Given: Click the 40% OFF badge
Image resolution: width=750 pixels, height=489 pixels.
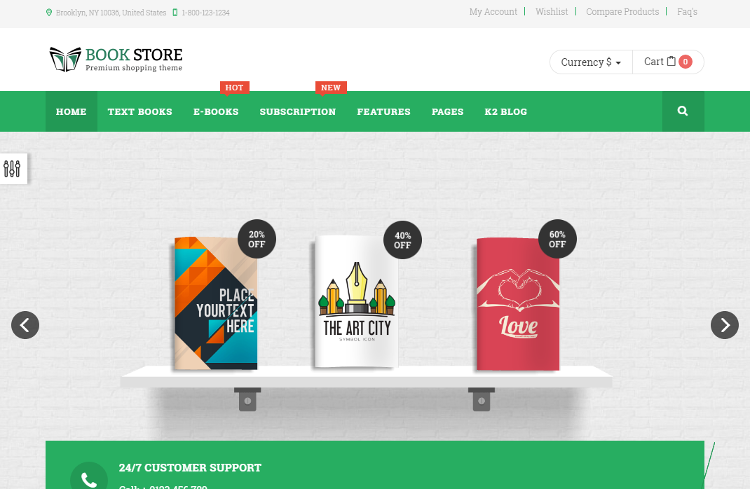Looking at the screenshot, I should [403, 240].
